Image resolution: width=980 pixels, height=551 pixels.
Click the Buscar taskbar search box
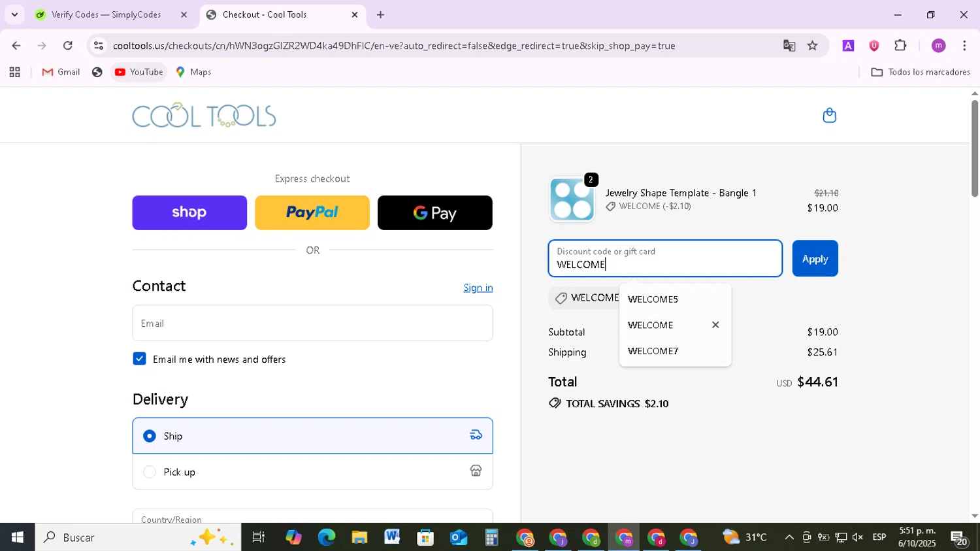(138, 537)
